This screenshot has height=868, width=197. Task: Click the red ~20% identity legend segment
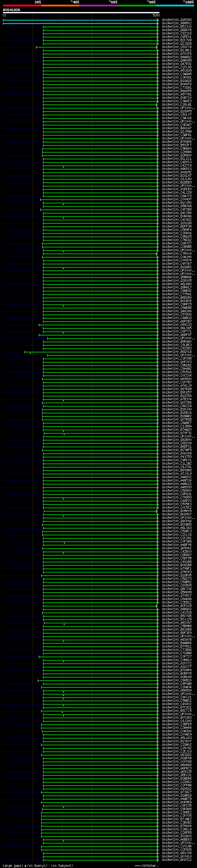coord(22,6)
